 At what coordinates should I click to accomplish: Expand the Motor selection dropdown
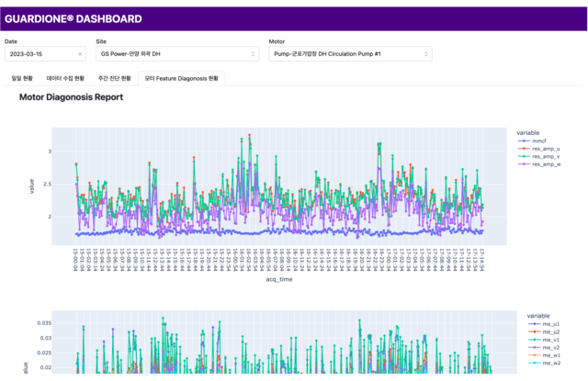pyautogui.click(x=426, y=54)
